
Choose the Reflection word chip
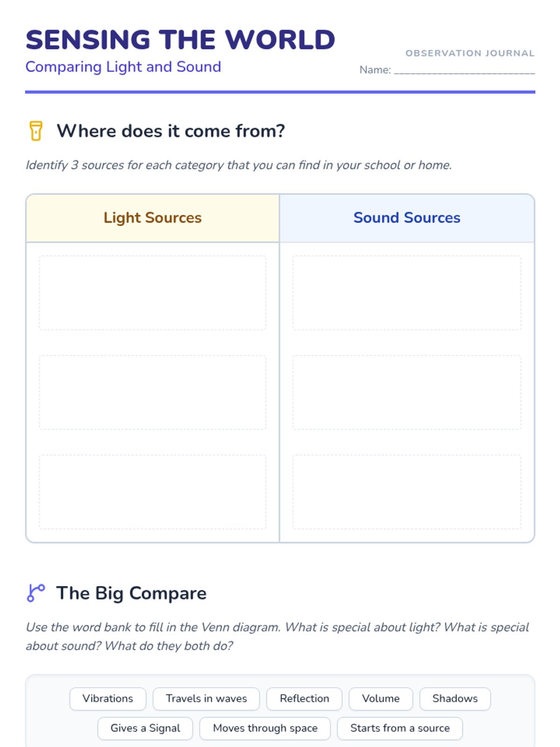point(304,698)
